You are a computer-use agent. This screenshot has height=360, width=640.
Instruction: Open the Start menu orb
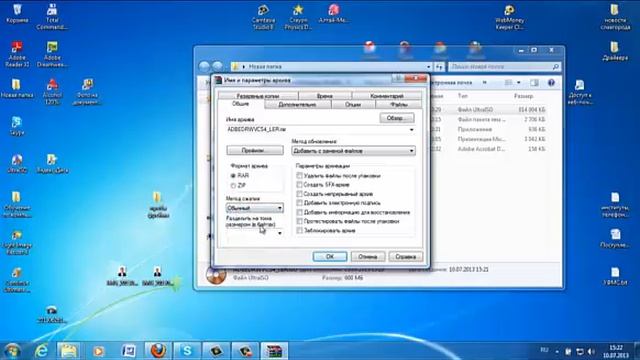[x=12, y=351]
